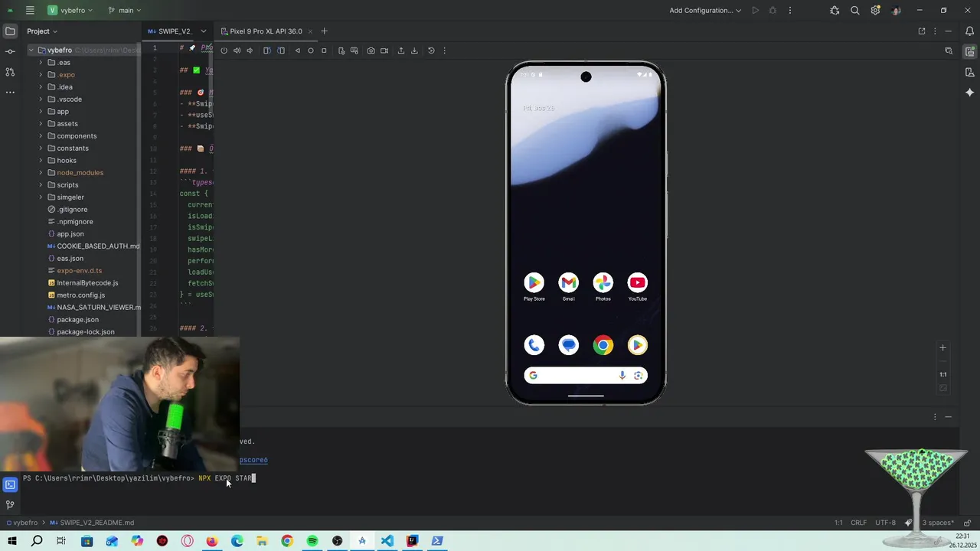Viewport: 980px width, 551px height.
Task: Open the Device Manager tool window
Action: point(969,72)
